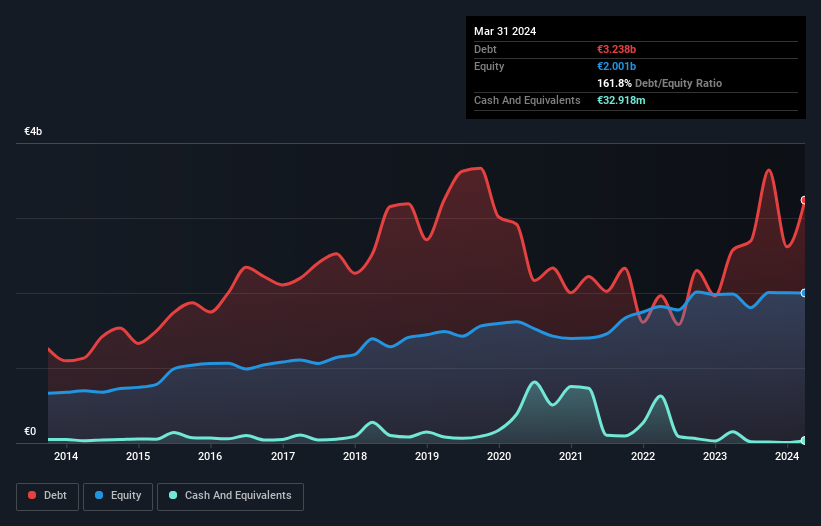The width and height of the screenshot is (821, 526).
Task: Select the 2020 x-axis label
Action: click(499, 456)
